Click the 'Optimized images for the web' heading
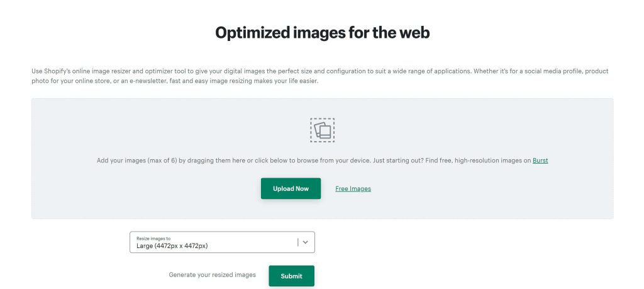The height and width of the screenshot is (289, 644). pos(322,33)
